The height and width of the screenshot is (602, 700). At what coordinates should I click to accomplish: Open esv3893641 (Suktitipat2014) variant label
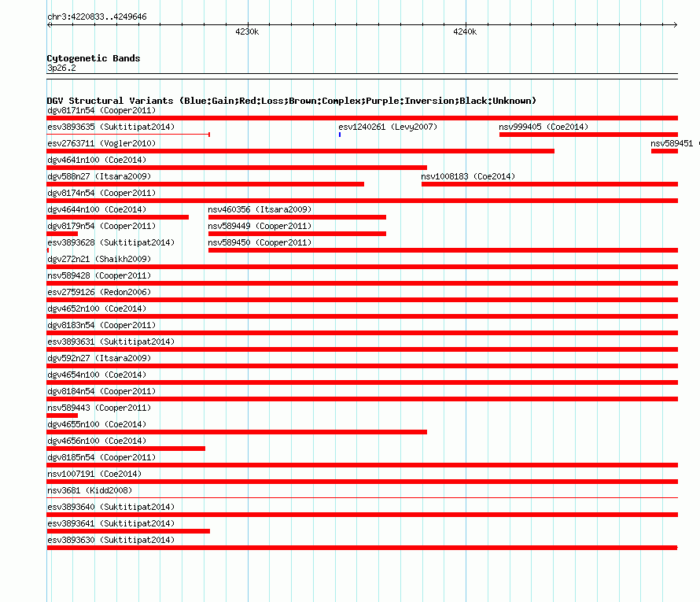111,523
